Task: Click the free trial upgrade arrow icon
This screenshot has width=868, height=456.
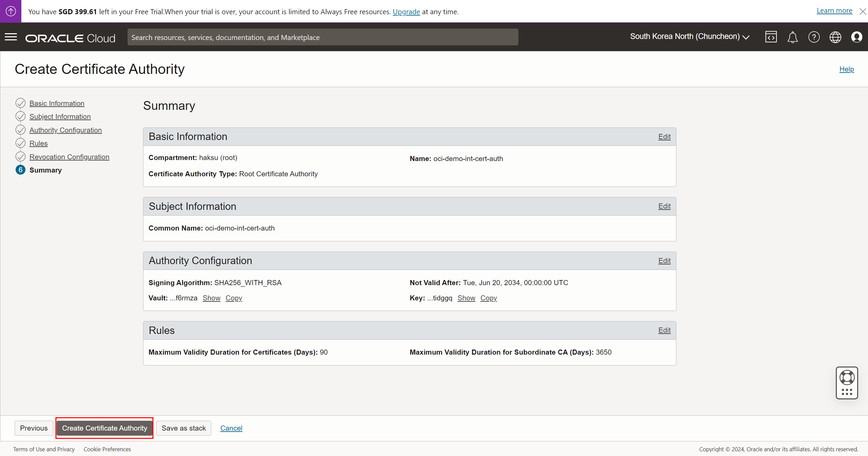Action: coord(11,11)
